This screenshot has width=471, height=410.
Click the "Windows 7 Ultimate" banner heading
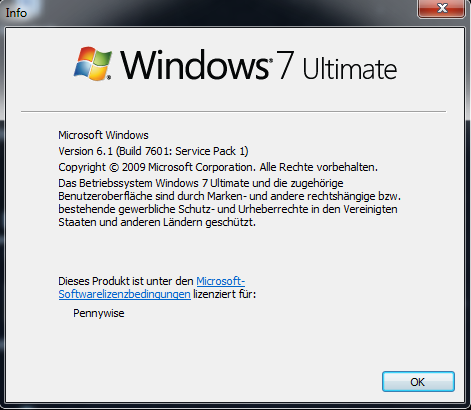point(258,65)
